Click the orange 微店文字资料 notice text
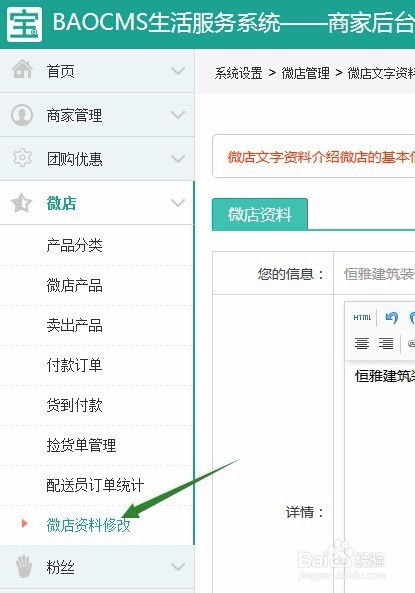415x593 pixels. pyautogui.click(x=321, y=157)
